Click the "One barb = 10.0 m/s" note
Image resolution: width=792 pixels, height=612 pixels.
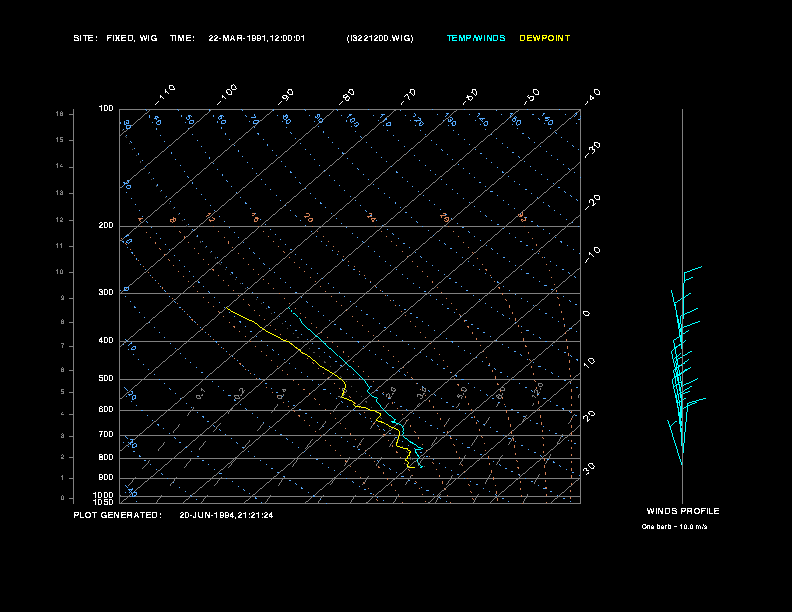pyautogui.click(x=674, y=527)
